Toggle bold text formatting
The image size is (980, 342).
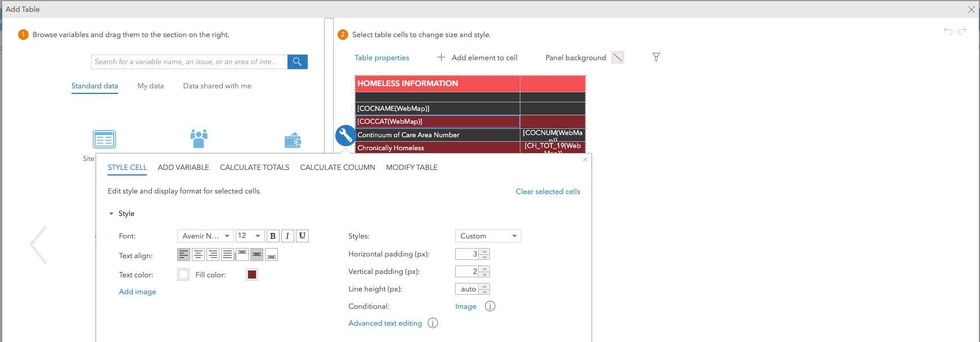273,236
